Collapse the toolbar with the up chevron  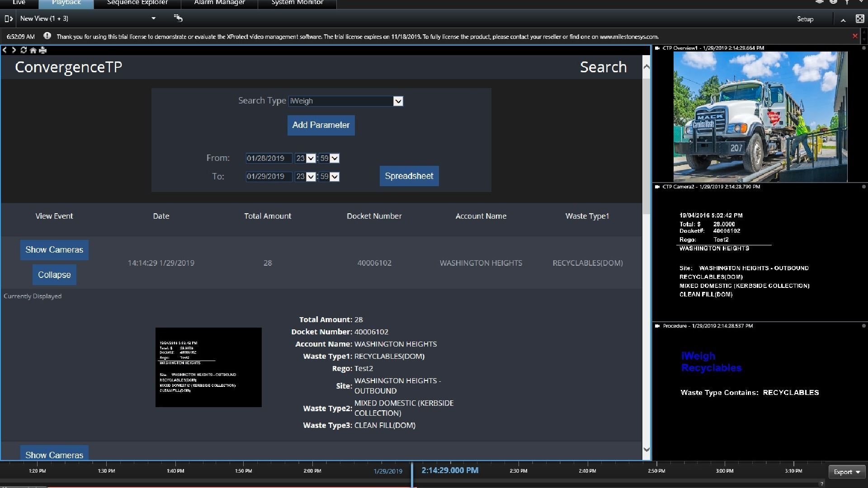click(843, 20)
